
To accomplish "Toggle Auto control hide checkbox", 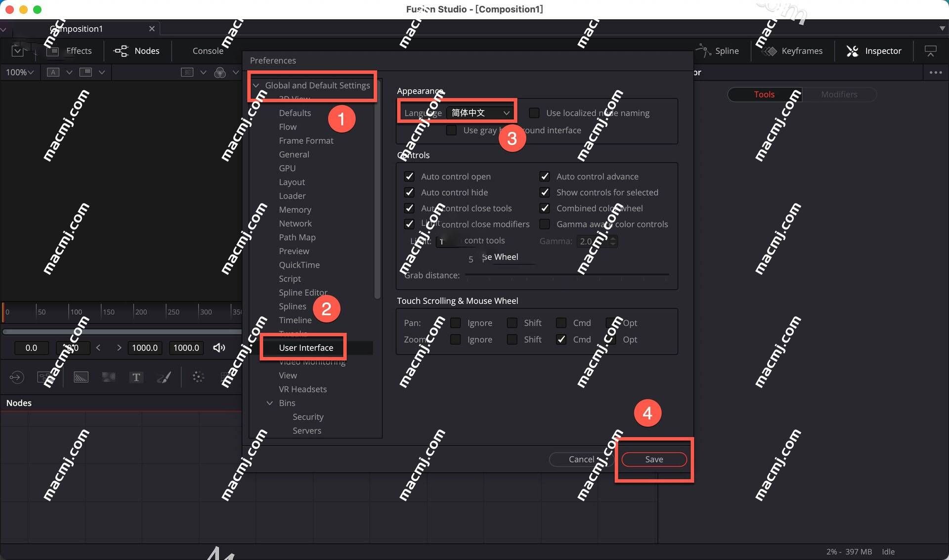I will point(409,192).
